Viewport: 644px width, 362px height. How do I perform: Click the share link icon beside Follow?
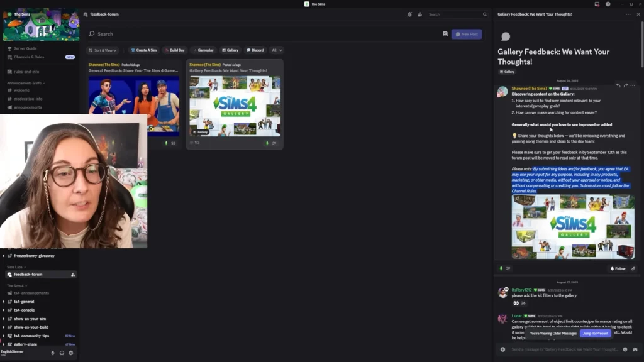click(x=633, y=269)
